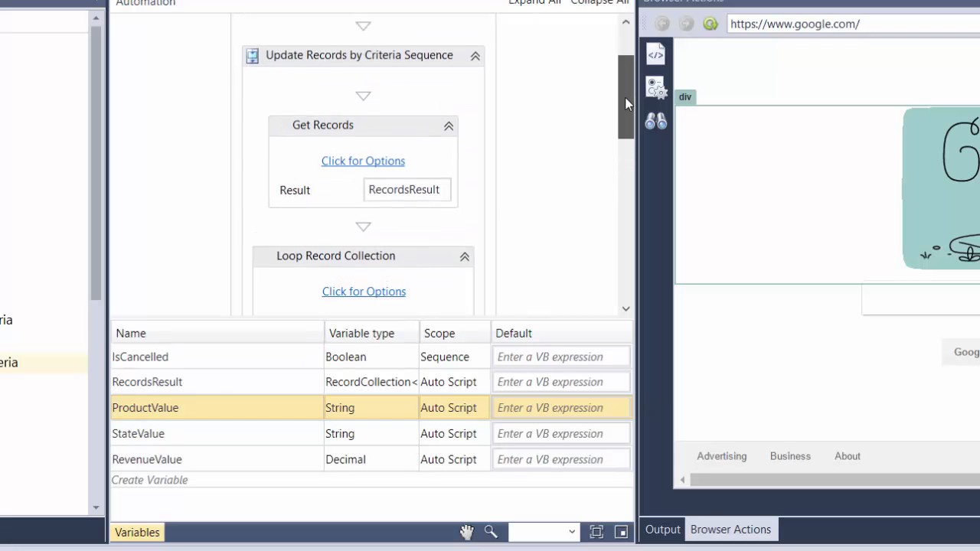Switch to the Browser Actions tab
Viewport: 980px width, 551px height.
click(x=730, y=530)
